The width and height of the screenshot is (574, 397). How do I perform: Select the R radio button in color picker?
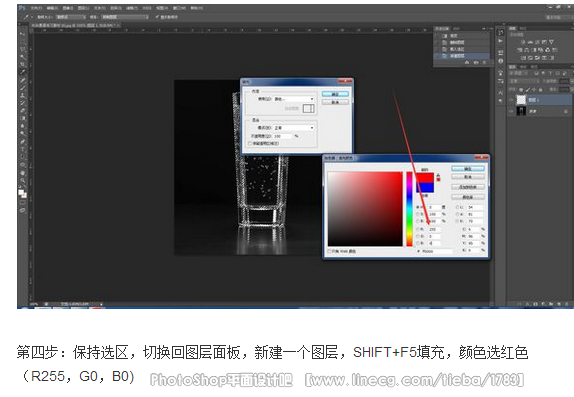click(x=418, y=229)
